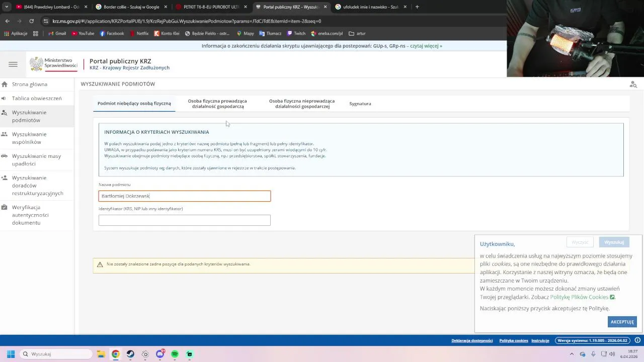Image resolution: width=644 pixels, height=362 pixels.
Task: Open the Tłumacz bookmark
Action: pos(270,34)
